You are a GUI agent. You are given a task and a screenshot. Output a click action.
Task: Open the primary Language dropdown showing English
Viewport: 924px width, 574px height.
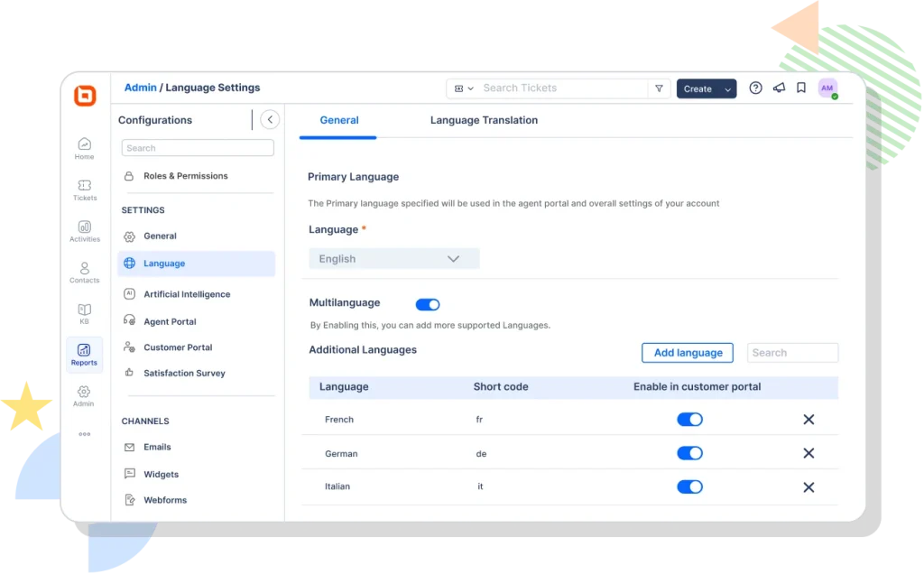[393, 258]
